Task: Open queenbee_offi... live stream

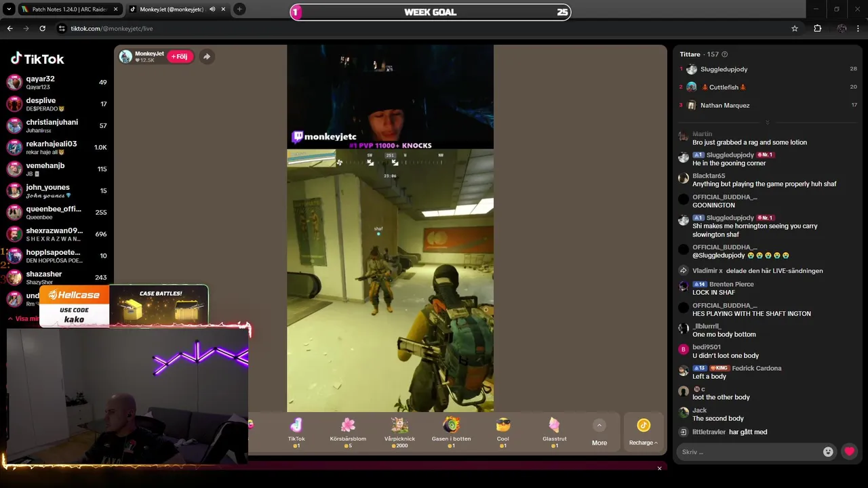Action: pyautogui.click(x=57, y=213)
